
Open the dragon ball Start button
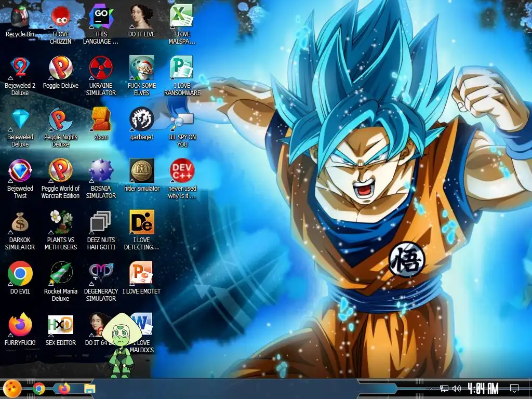click(x=12, y=389)
